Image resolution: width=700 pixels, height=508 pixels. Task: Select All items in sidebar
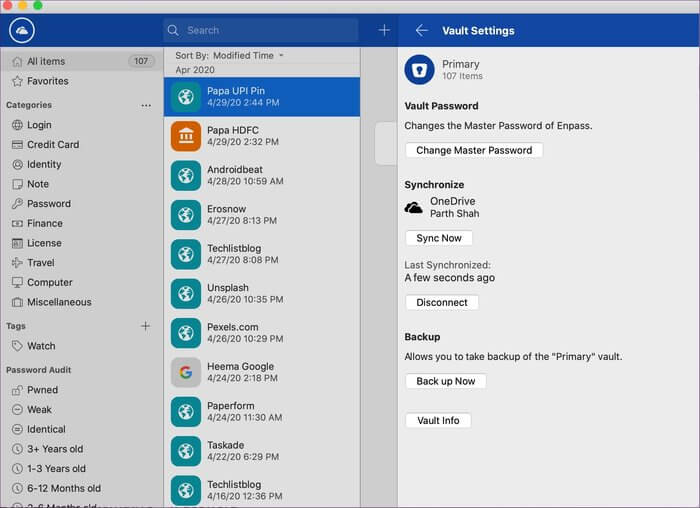pos(81,61)
